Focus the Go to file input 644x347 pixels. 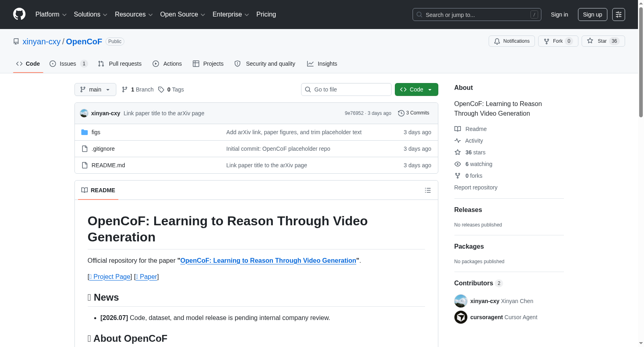coord(346,89)
